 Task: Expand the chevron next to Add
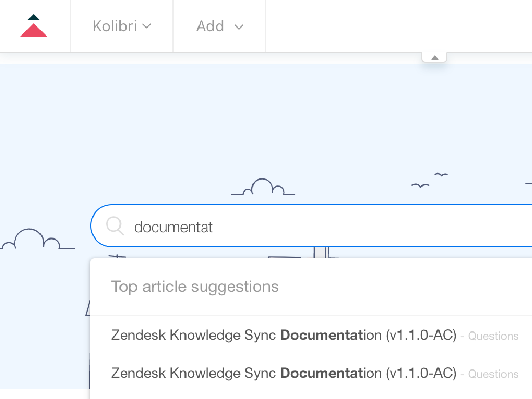tap(239, 26)
